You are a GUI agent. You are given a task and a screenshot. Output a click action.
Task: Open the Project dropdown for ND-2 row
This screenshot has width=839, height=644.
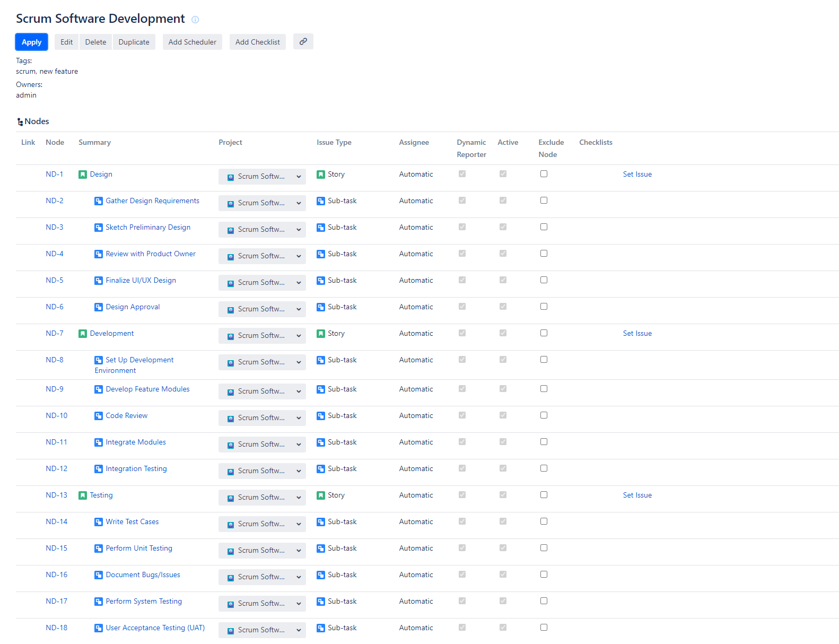coord(262,203)
